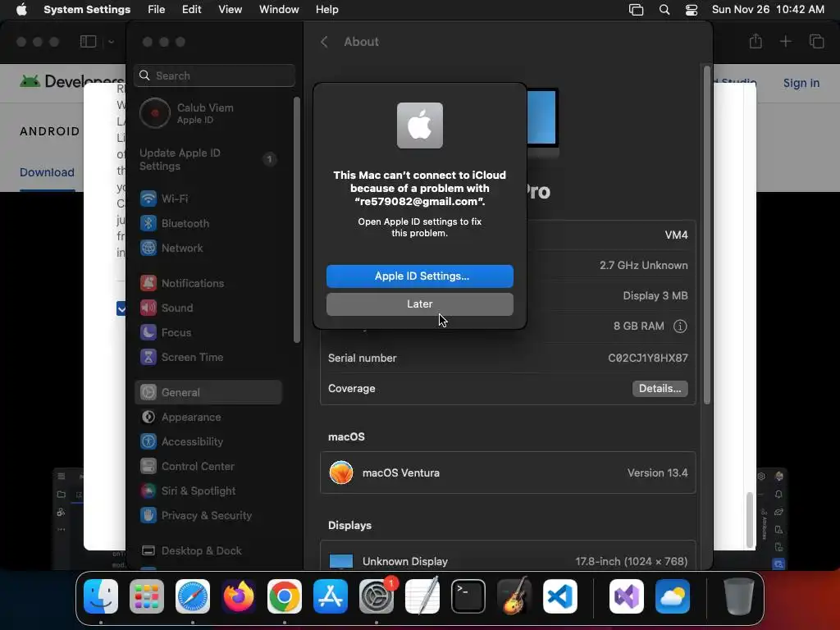The width and height of the screenshot is (840, 630).
Task: Open the Window menu
Action: pyautogui.click(x=279, y=10)
